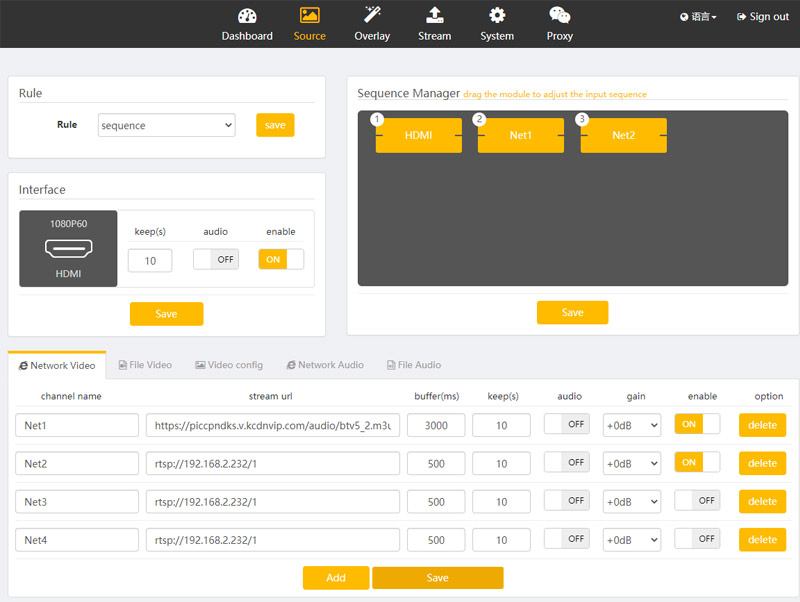Disable the HDMI enable switch
The height and width of the screenshot is (602, 800).
(x=281, y=260)
